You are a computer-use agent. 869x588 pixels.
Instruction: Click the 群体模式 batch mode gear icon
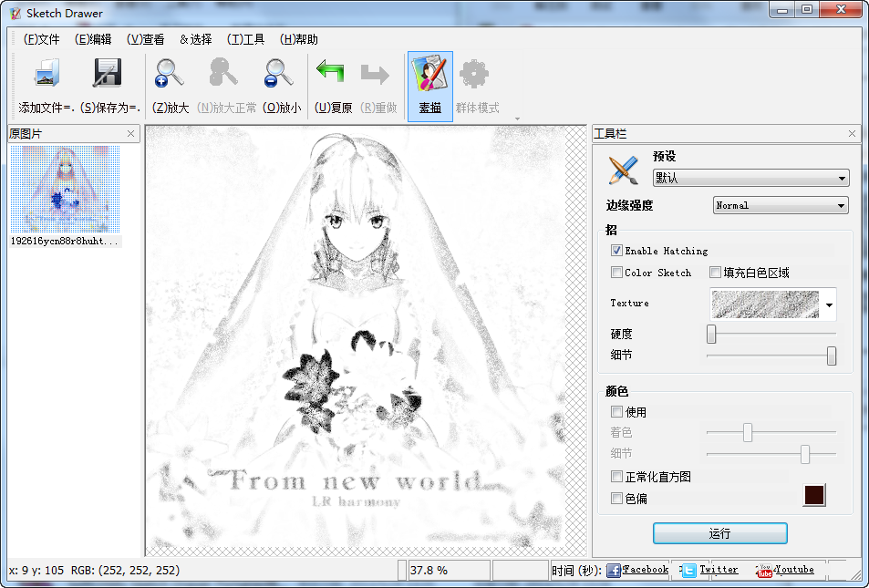pyautogui.click(x=472, y=73)
